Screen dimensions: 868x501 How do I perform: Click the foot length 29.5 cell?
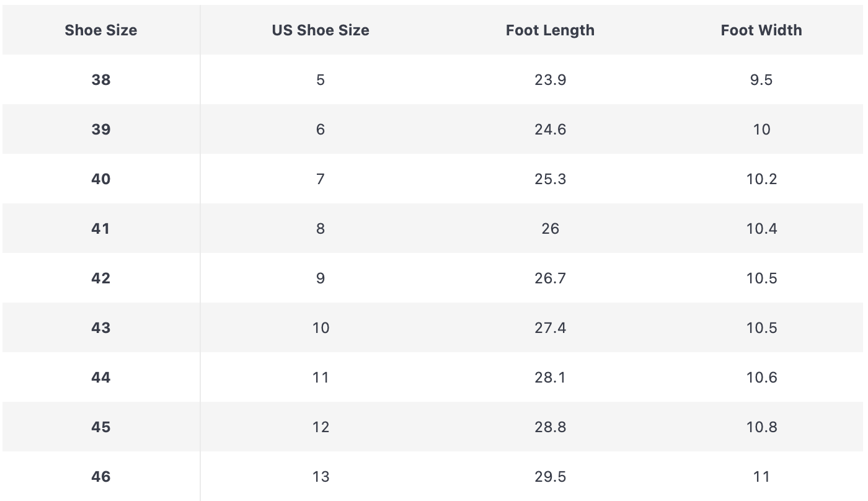tap(550, 476)
